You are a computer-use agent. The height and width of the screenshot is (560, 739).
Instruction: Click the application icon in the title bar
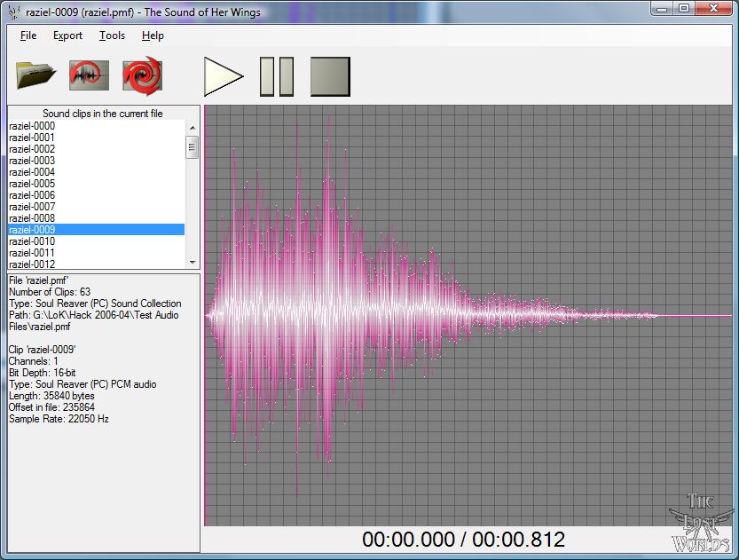pyautogui.click(x=14, y=12)
